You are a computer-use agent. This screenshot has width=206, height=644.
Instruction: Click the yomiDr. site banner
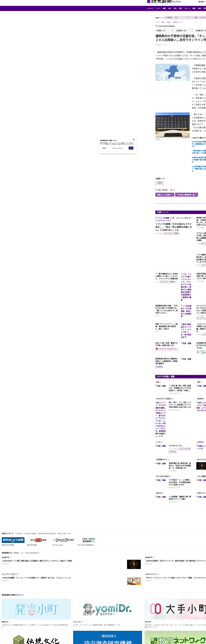pos(108,609)
